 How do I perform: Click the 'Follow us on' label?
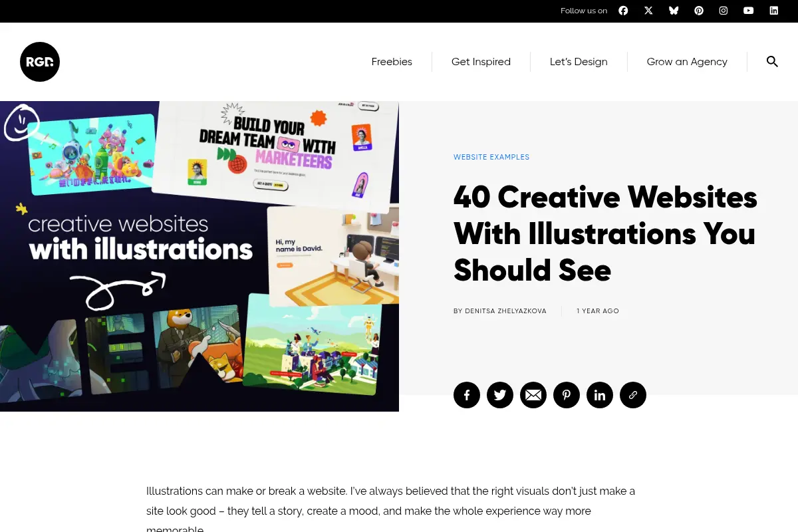point(584,11)
